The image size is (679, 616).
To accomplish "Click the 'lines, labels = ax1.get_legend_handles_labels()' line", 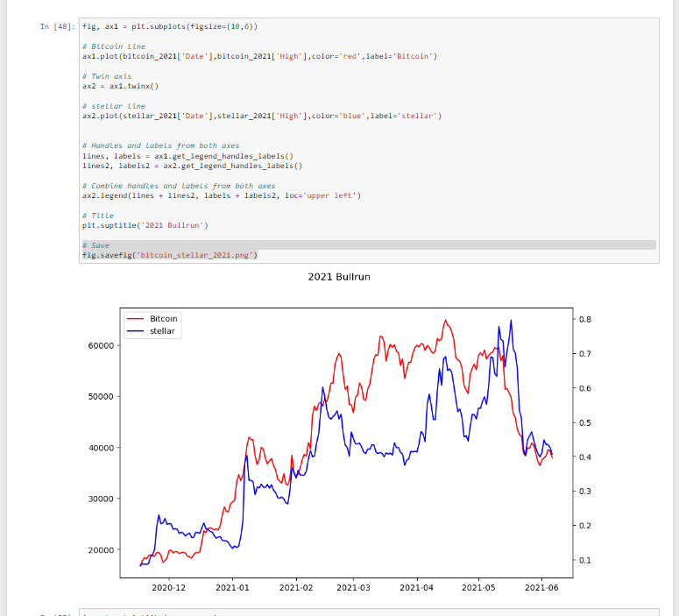I will pos(188,156).
